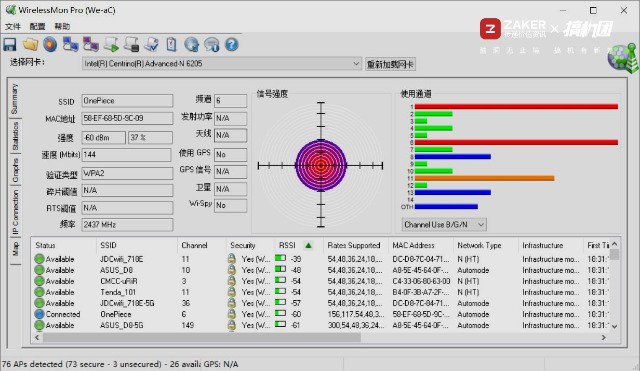Click the blue computers network icon
This screenshot has width=640, height=371.
tap(70, 44)
